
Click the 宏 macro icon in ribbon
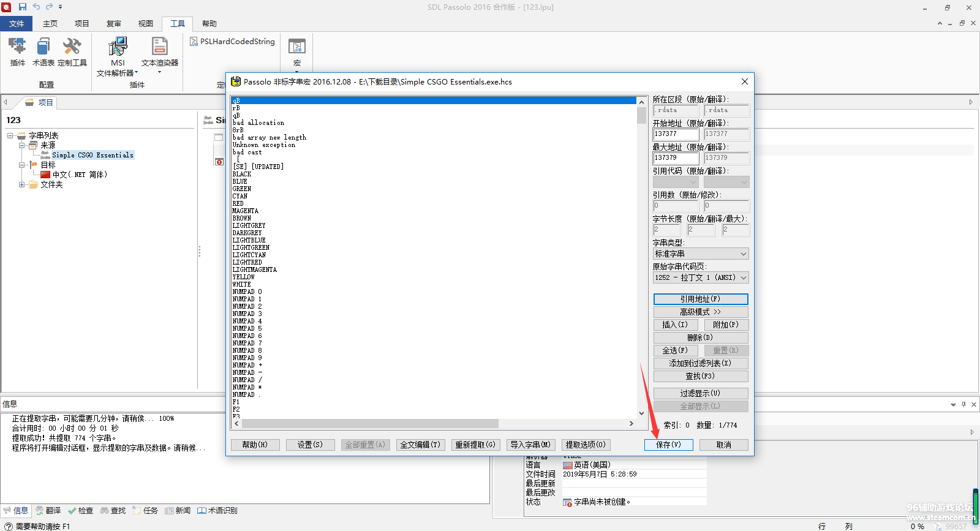pyautogui.click(x=297, y=48)
